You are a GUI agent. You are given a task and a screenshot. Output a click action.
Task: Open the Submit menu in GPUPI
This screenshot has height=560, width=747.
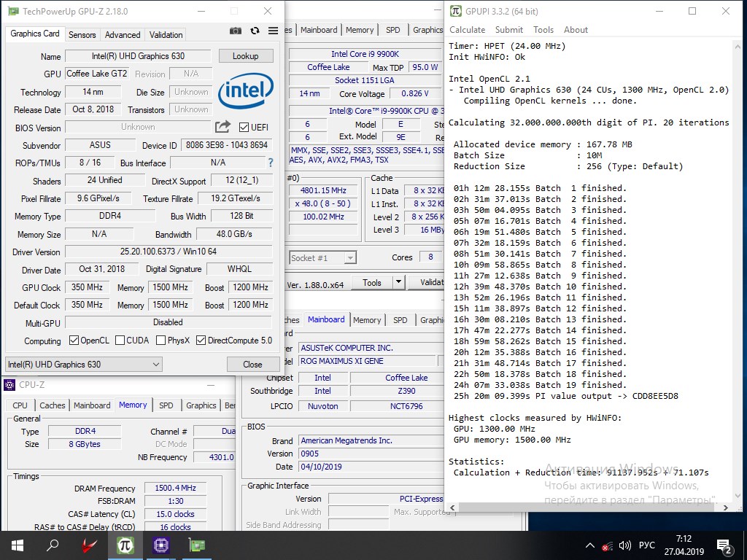point(508,29)
